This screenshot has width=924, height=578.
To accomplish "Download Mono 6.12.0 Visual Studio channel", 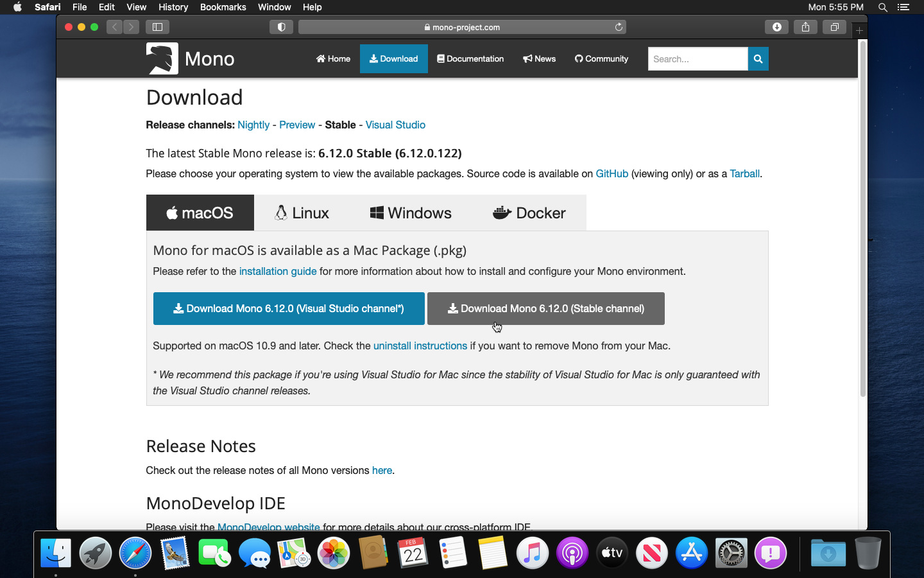I will pos(288,309).
